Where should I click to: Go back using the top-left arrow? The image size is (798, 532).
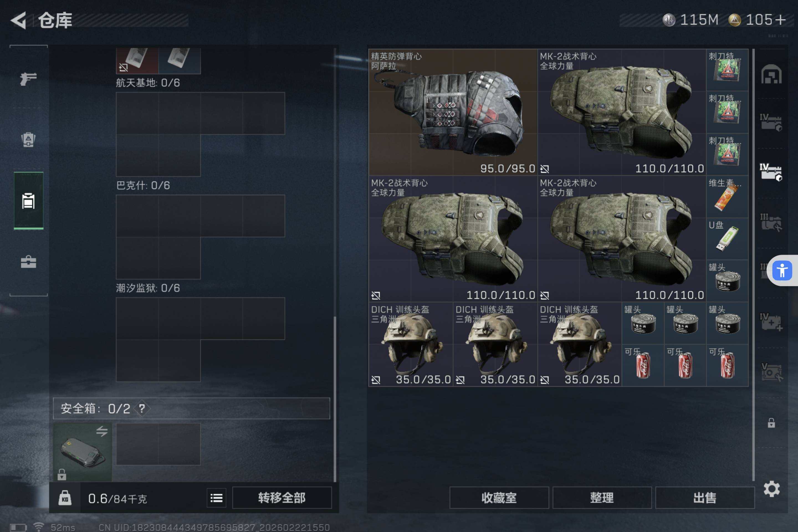pyautogui.click(x=19, y=20)
